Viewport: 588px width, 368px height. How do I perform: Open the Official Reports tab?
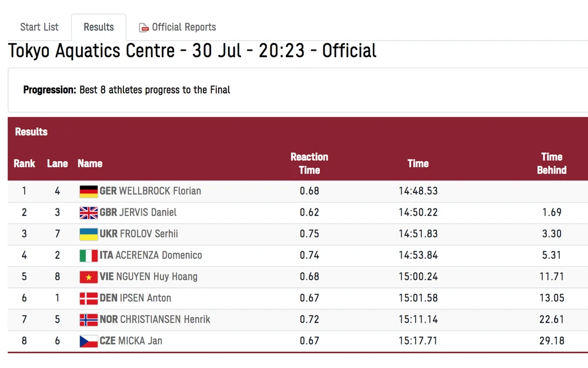click(x=183, y=27)
